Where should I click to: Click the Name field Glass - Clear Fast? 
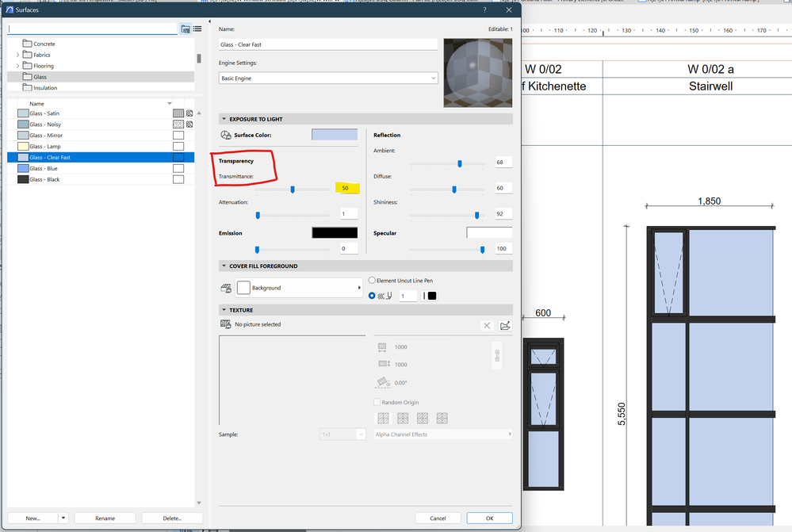point(328,44)
